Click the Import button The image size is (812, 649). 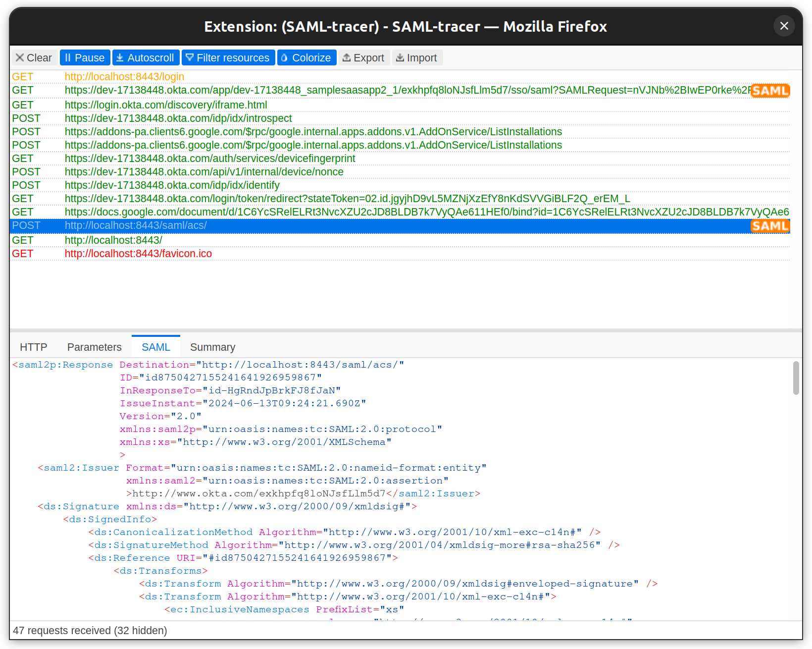[x=417, y=57]
